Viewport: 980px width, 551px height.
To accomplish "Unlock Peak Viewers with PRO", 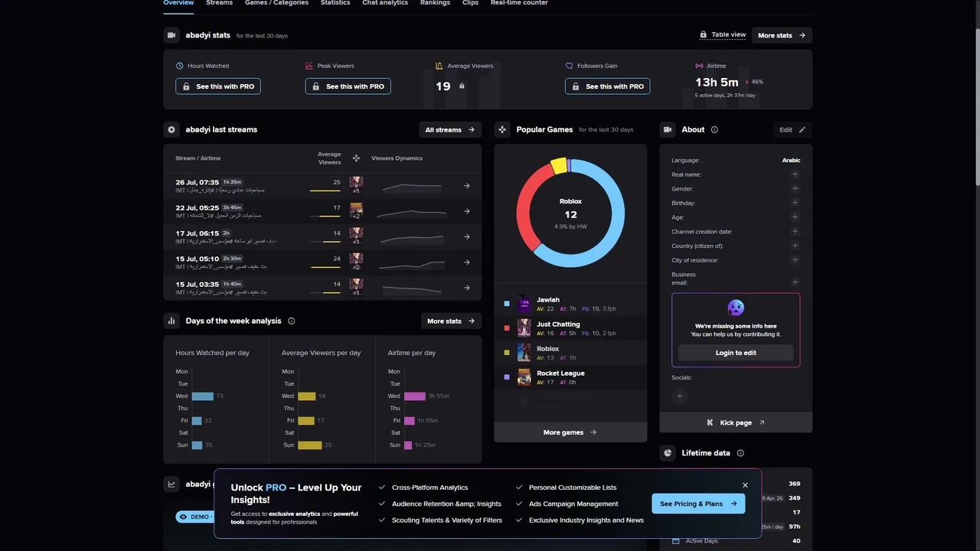I will [348, 86].
